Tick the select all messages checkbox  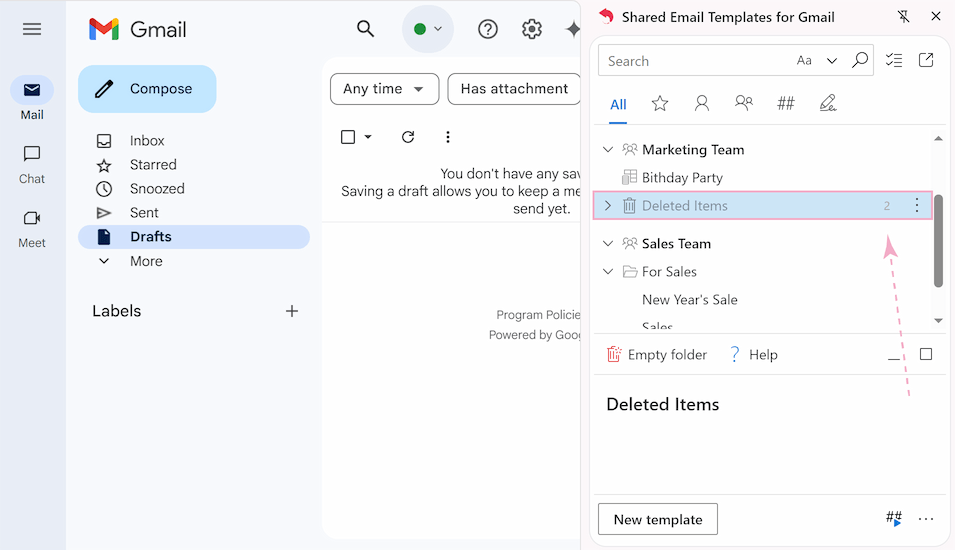[348, 137]
